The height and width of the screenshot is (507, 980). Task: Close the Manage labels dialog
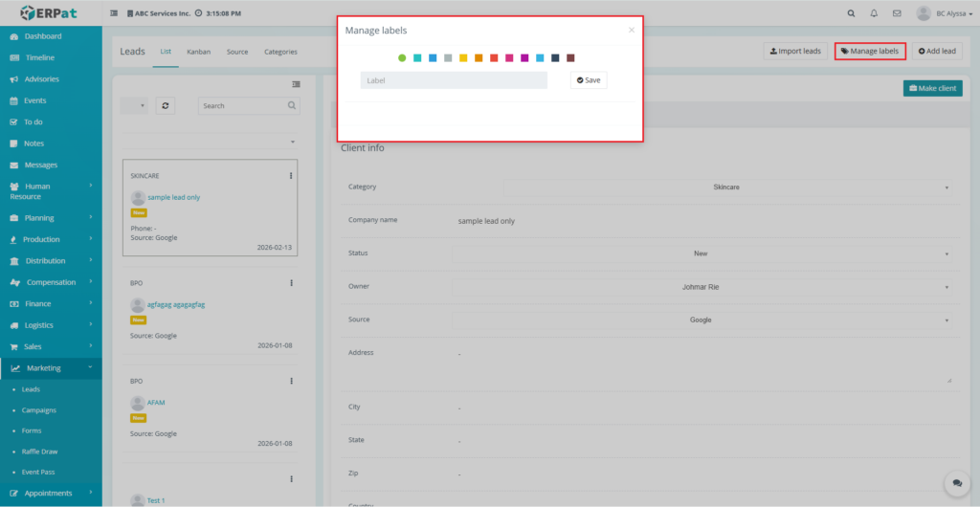tap(631, 31)
